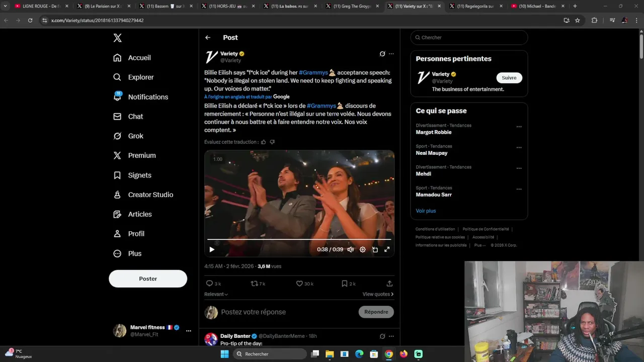Toggle video picture-in-picture
This screenshot has width=644, height=362.
pos(375,249)
